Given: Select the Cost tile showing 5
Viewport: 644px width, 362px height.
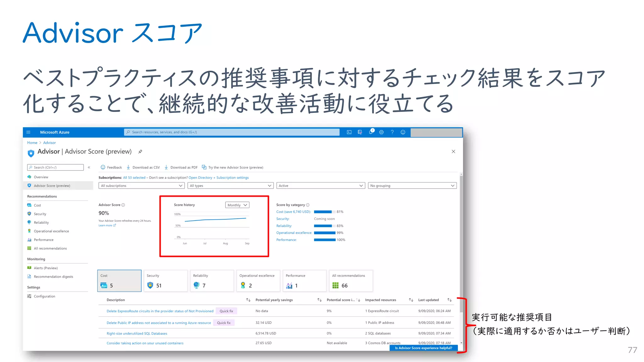Looking at the screenshot, I should 119,281.
